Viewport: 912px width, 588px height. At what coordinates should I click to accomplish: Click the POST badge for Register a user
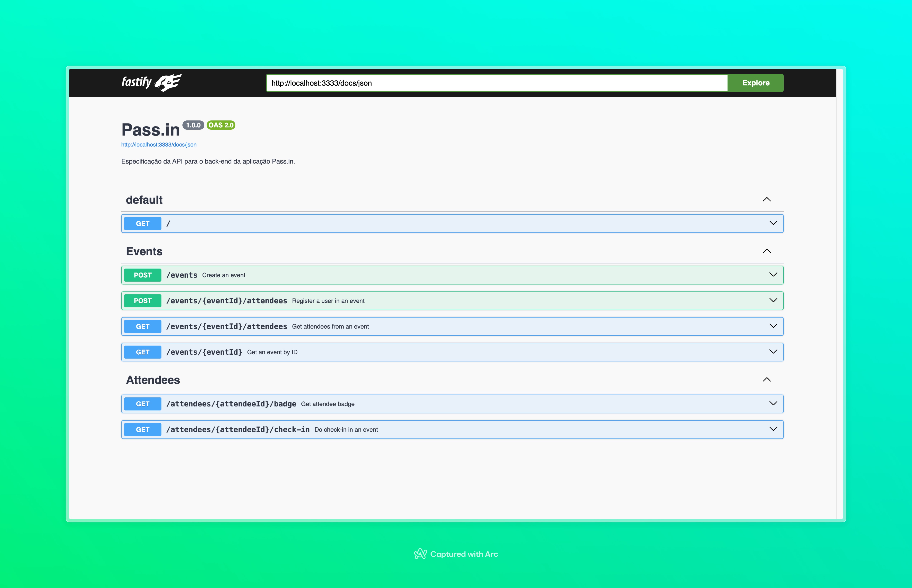click(143, 301)
